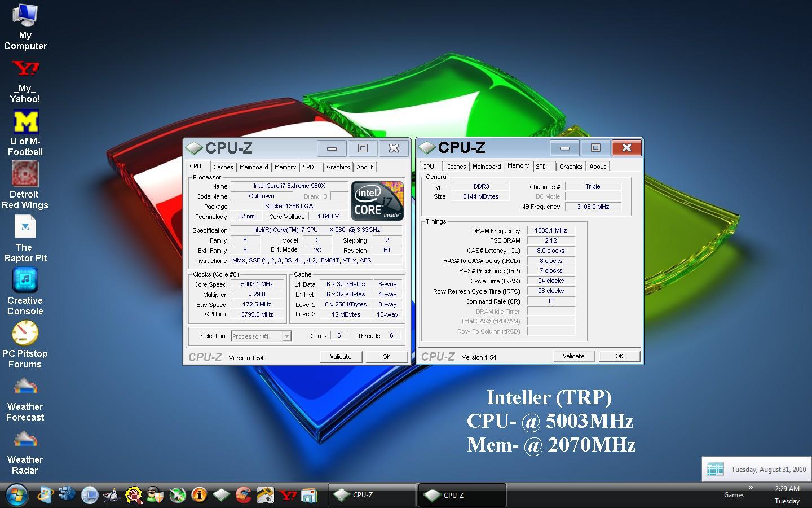Switch to CPU tab in right CPU-Z window

[429, 167]
